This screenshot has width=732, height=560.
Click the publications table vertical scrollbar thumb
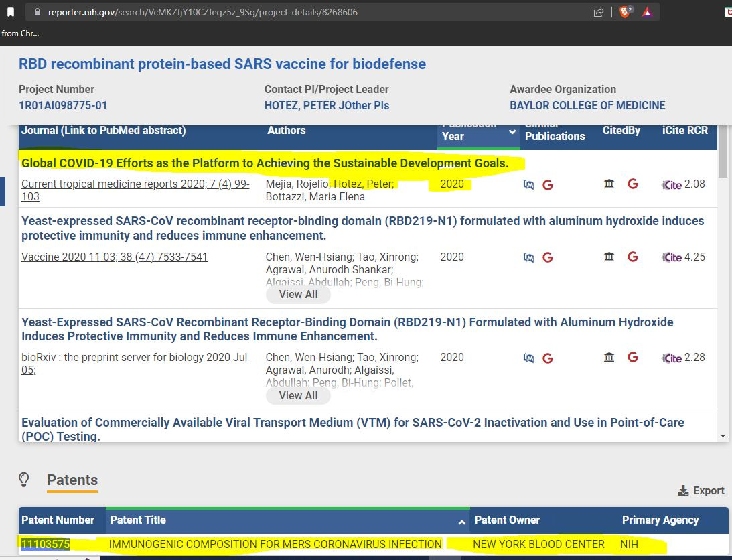coord(723,151)
